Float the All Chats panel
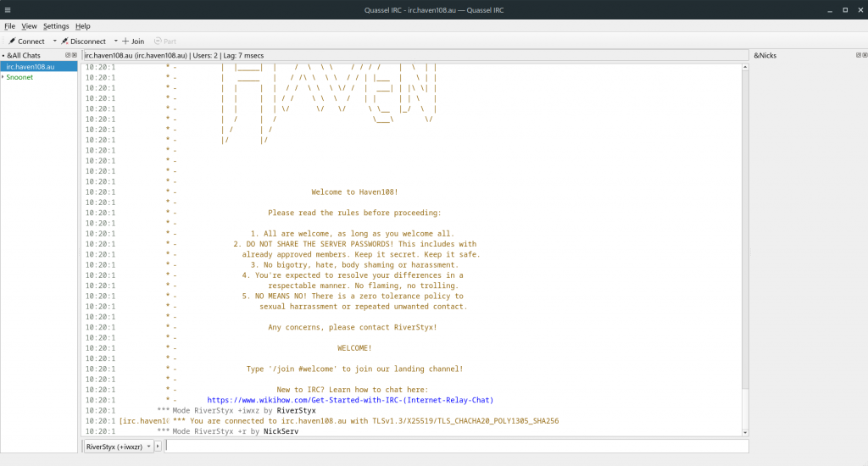The image size is (868, 466). (68, 55)
